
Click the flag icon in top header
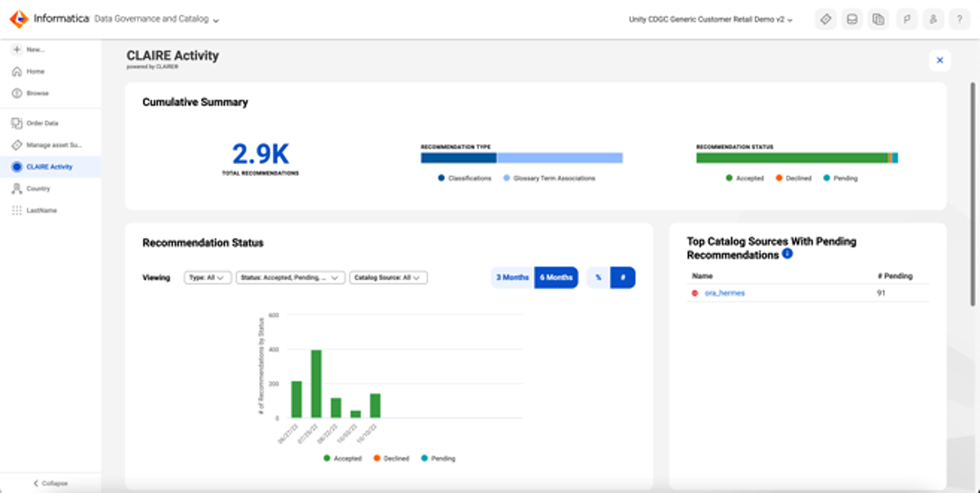coord(906,20)
